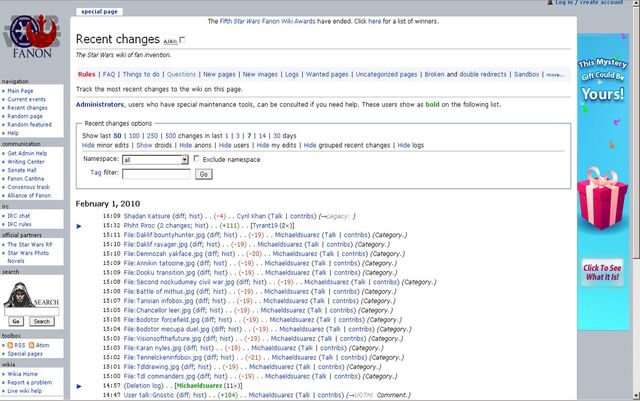Screen dimensions: 640x401
Task: Click the RSS feed icon in toolbox
Action: [x=10, y=345]
